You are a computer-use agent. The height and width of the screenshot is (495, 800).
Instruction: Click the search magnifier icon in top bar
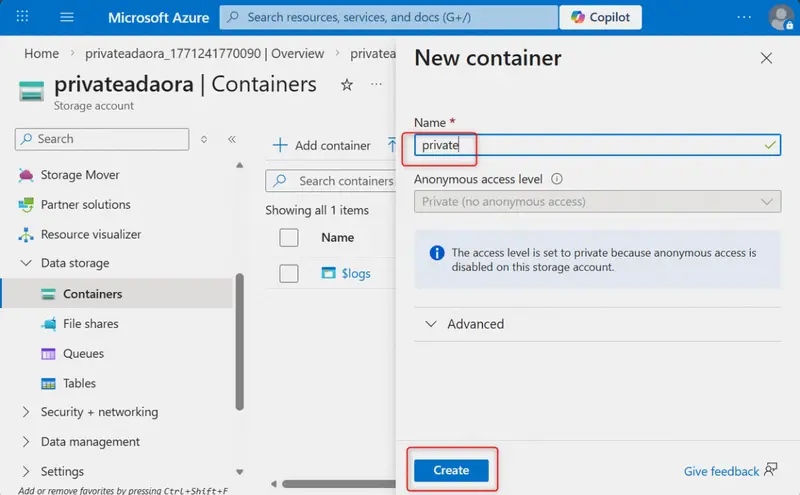coord(233,17)
